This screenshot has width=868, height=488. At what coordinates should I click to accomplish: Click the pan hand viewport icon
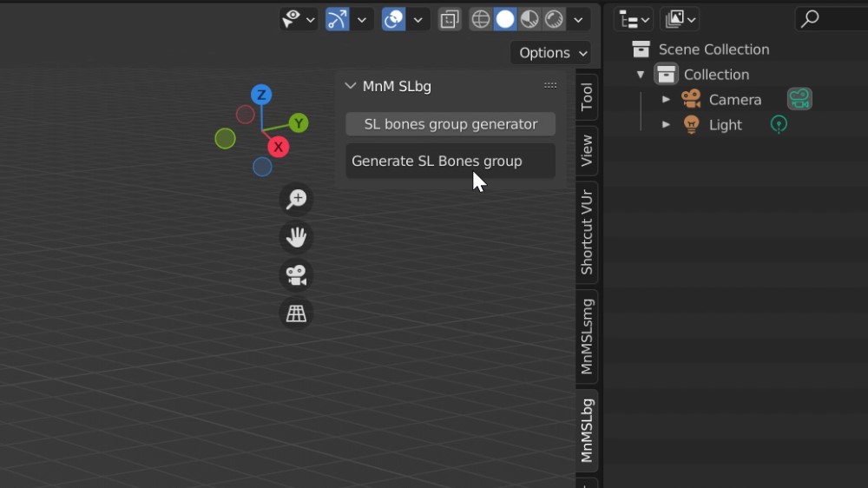tap(296, 237)
